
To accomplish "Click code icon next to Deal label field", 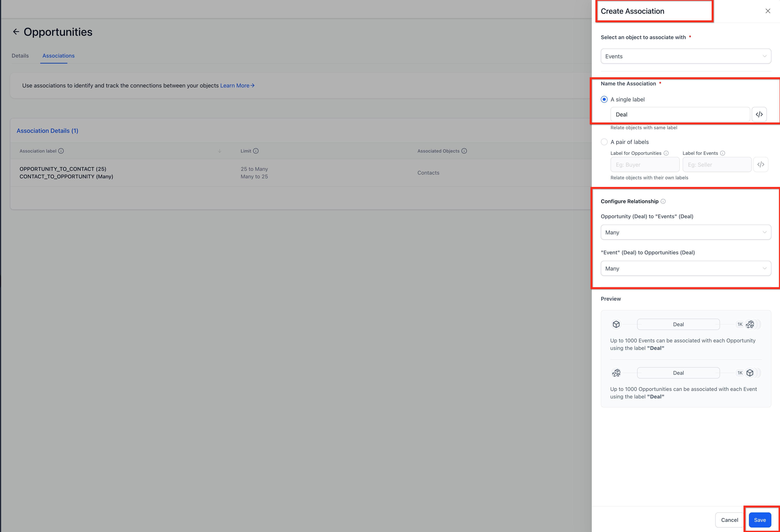I will (x=759, y=114).
